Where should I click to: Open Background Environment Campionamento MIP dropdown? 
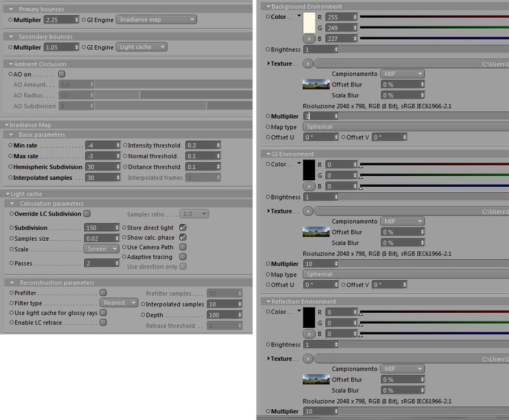[403, 74]
